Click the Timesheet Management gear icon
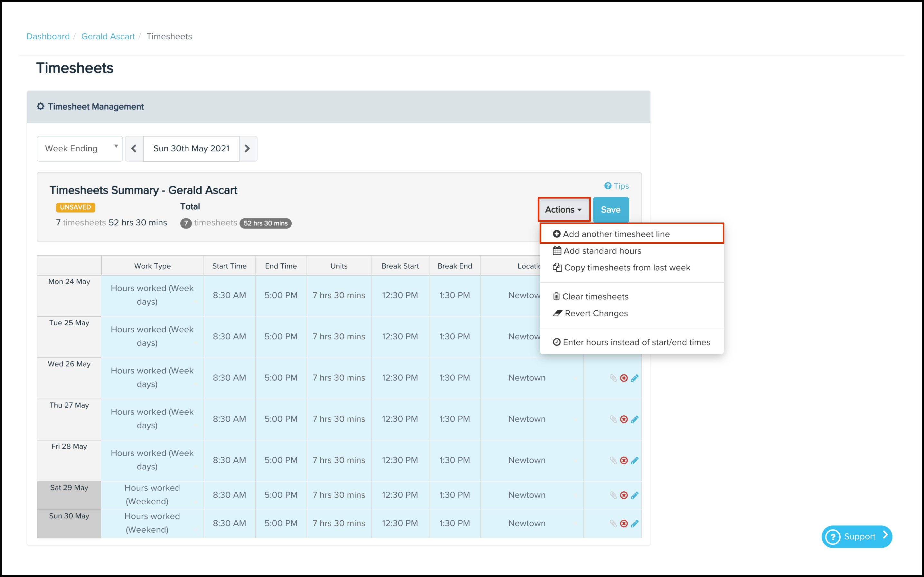924x577 pixels. 41,107
